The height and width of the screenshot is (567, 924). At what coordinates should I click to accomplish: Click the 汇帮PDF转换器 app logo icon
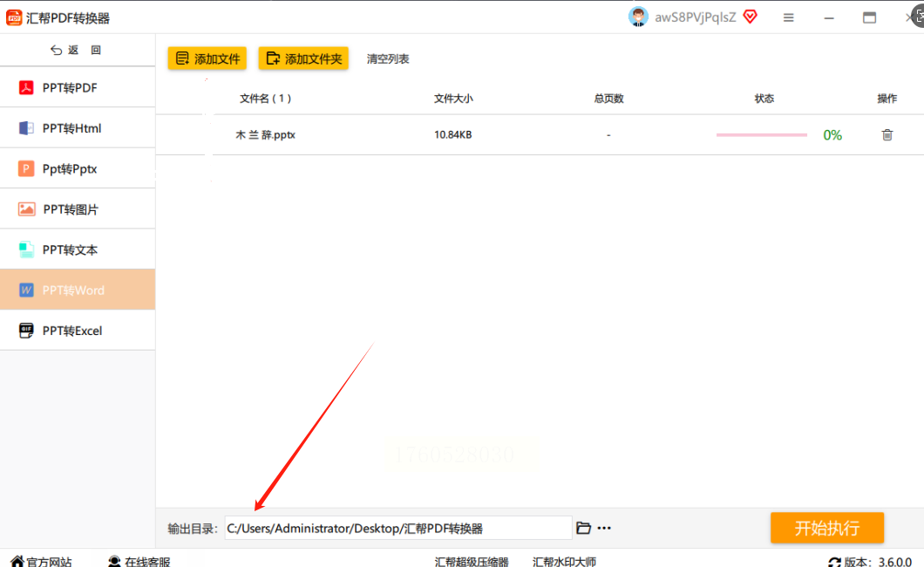pos(14,17)
